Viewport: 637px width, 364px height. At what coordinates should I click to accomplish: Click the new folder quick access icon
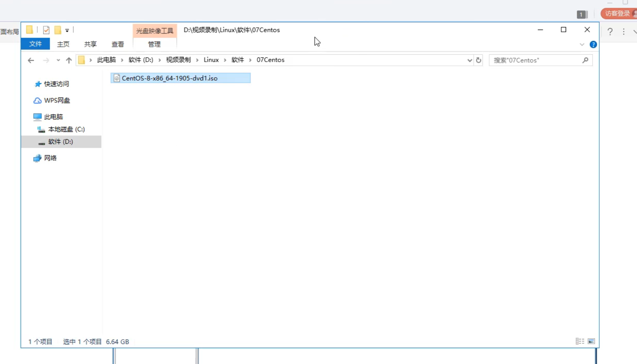coord(58,30)
